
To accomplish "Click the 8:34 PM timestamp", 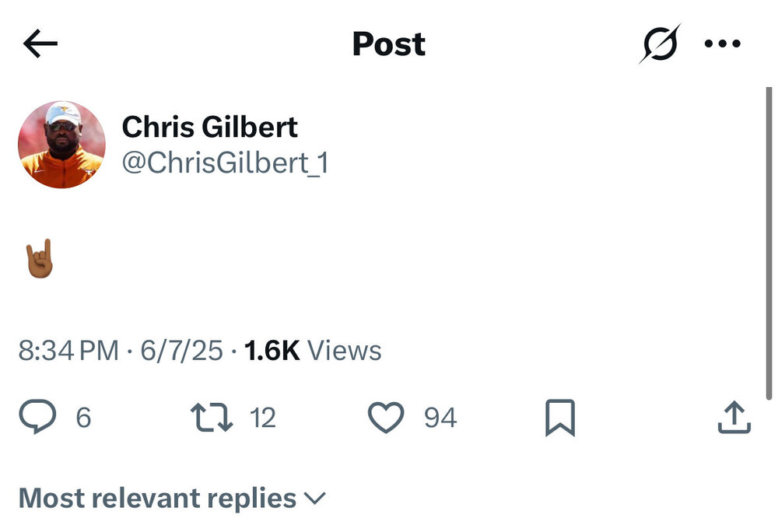I will pos(68,351).
